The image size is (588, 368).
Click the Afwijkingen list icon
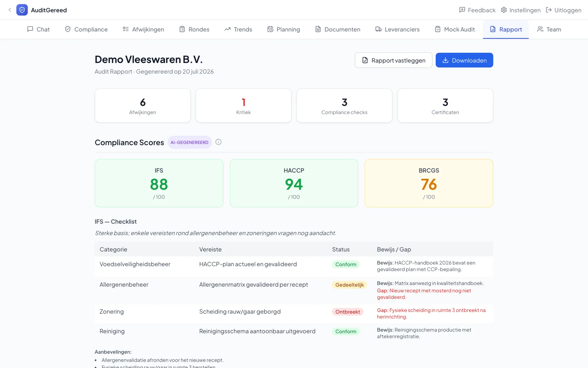[x=126, y=29]
